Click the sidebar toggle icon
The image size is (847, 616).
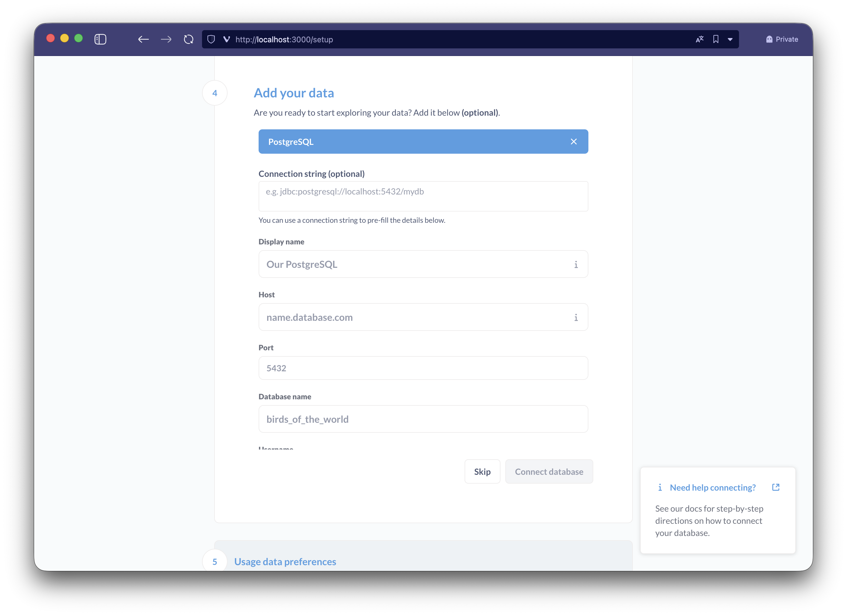coord(100,39)
